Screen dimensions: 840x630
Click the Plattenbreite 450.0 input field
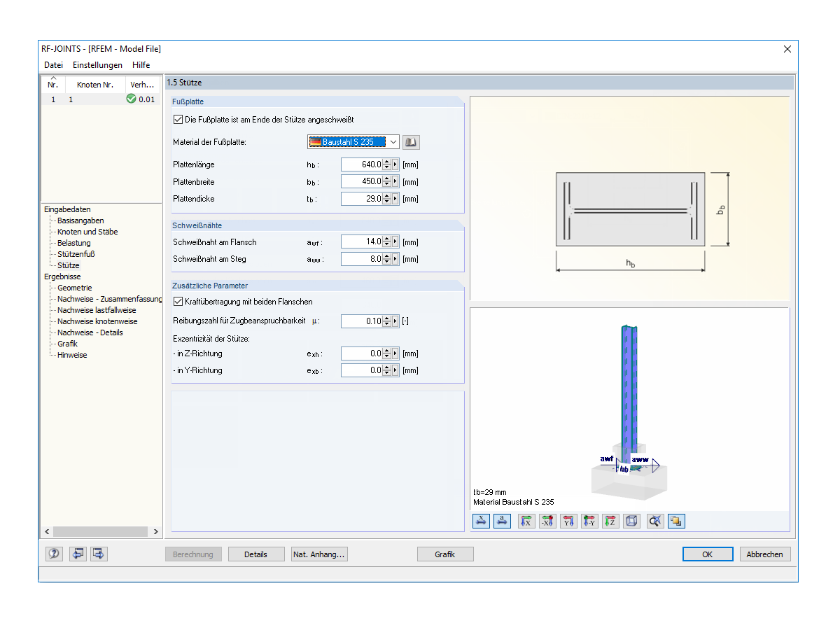coord(362,181)
